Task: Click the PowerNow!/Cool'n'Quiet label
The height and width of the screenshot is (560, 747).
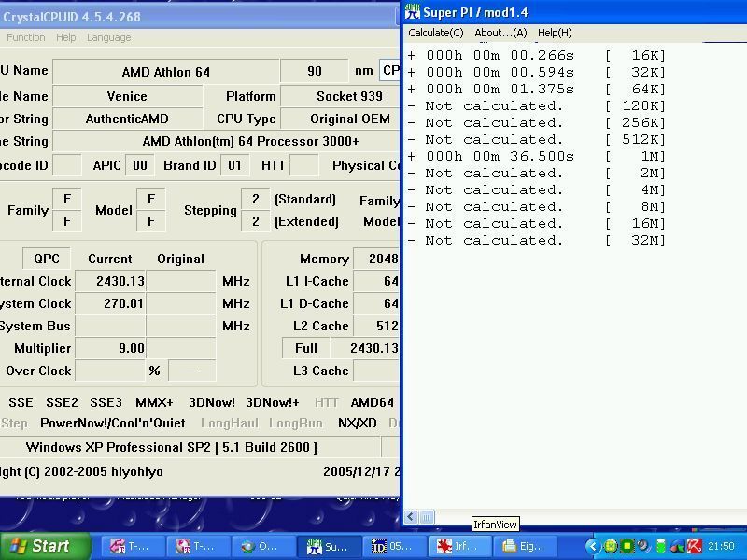Action: (x=113, y=423)
